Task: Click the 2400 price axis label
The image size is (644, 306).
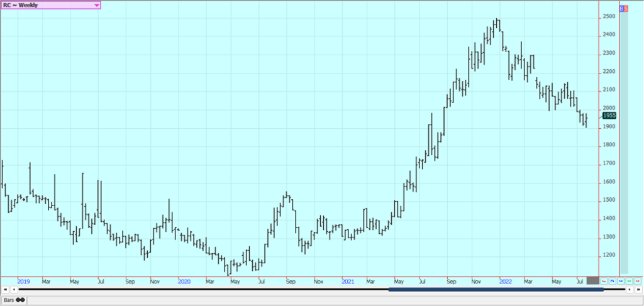Action: pyautogui.click(x=609, y=35)
